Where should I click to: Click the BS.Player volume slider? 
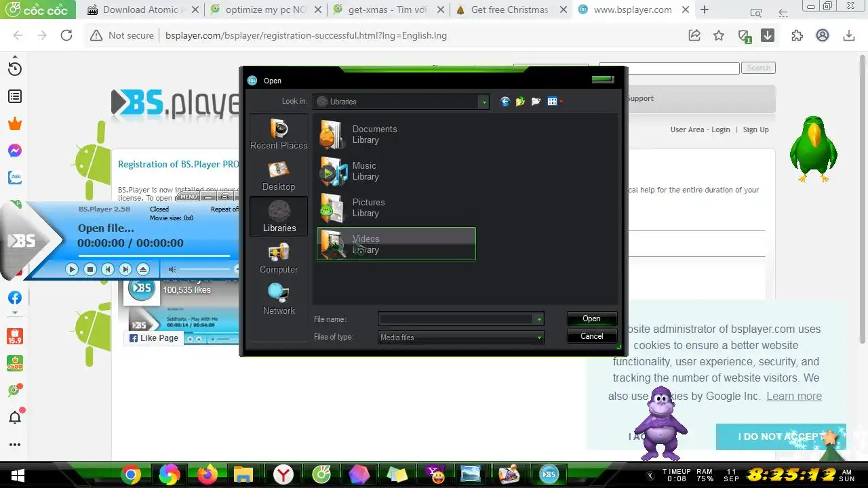[207, 269]
